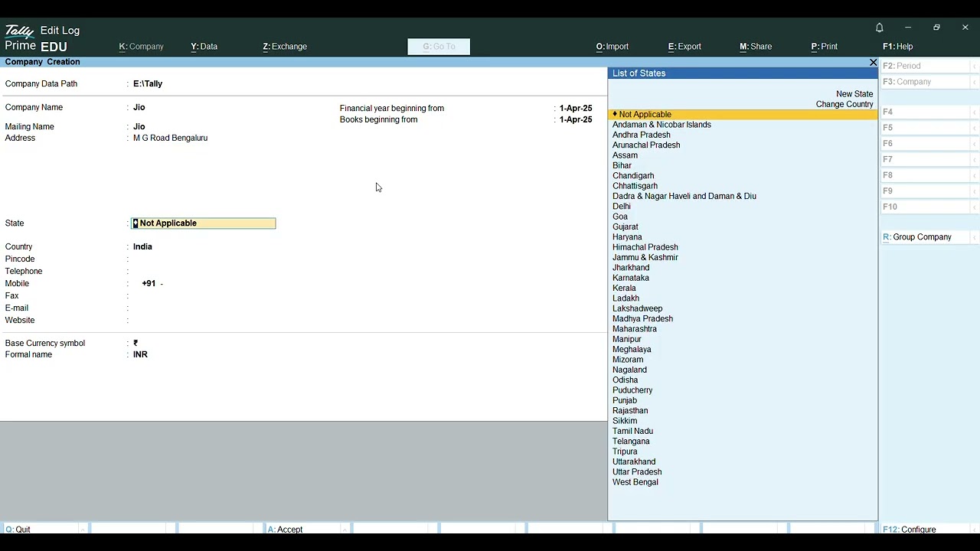The image size is (980, 551).
Task: Select Kerala from state list
Action: click(624, 289)
